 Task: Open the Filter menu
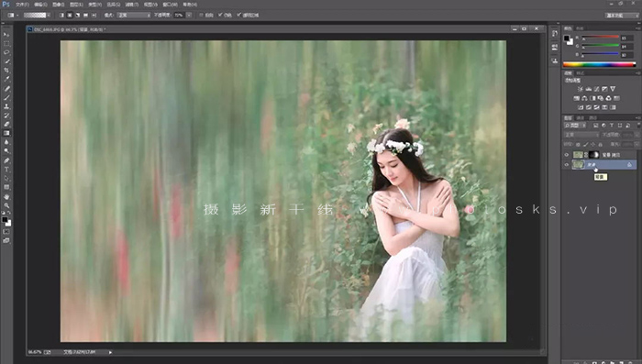(131, 5)
